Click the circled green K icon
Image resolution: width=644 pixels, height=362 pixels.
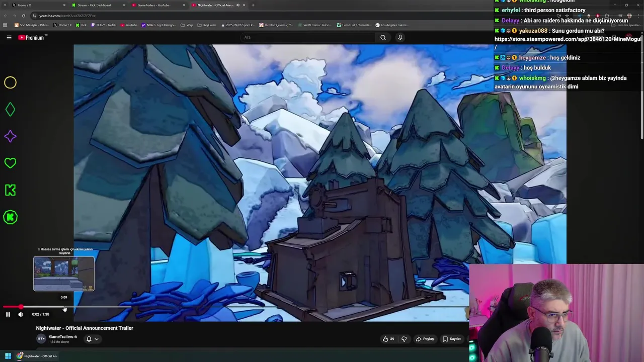point(10,217)
